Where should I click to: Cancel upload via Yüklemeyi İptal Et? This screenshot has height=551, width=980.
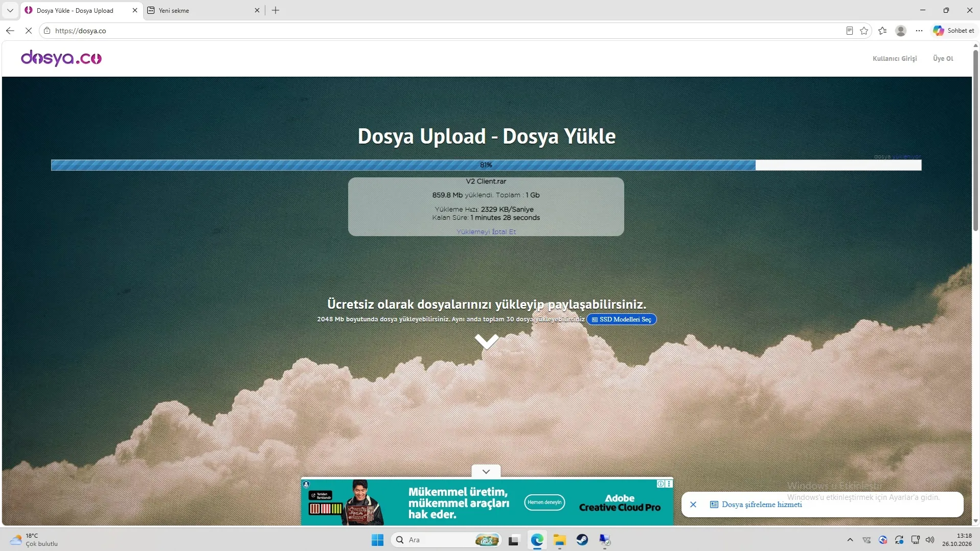(486, 232)
